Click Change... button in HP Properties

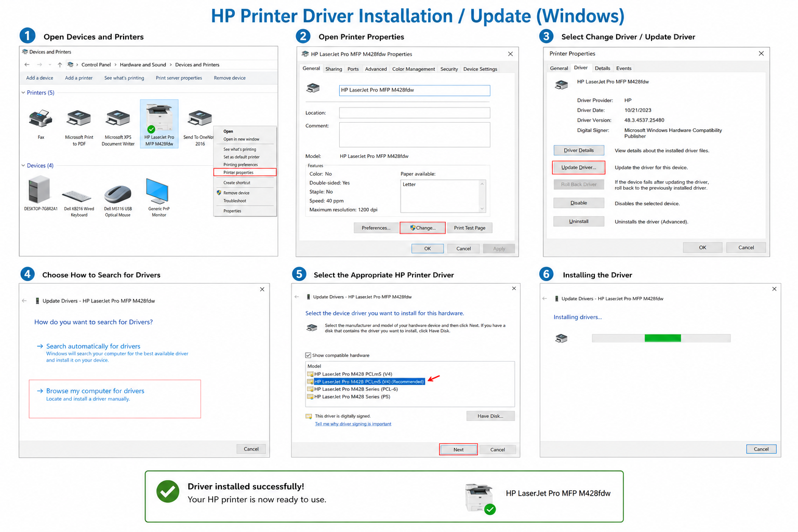coord(422,228)
